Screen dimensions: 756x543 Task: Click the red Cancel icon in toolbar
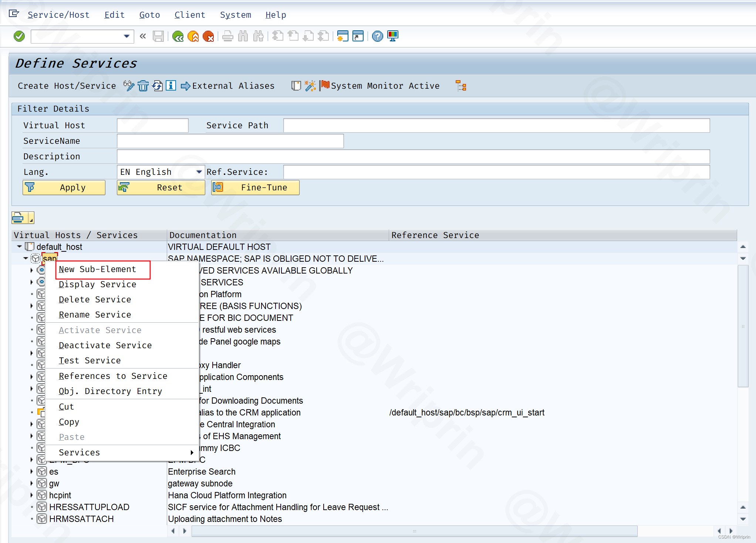[x=209, y=36]
